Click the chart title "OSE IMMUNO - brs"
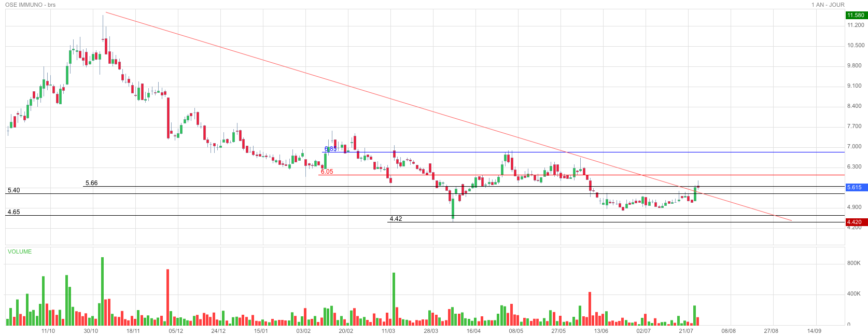This screenshot has height=336, width=868. pyautogui.click(x=31, y=5)
